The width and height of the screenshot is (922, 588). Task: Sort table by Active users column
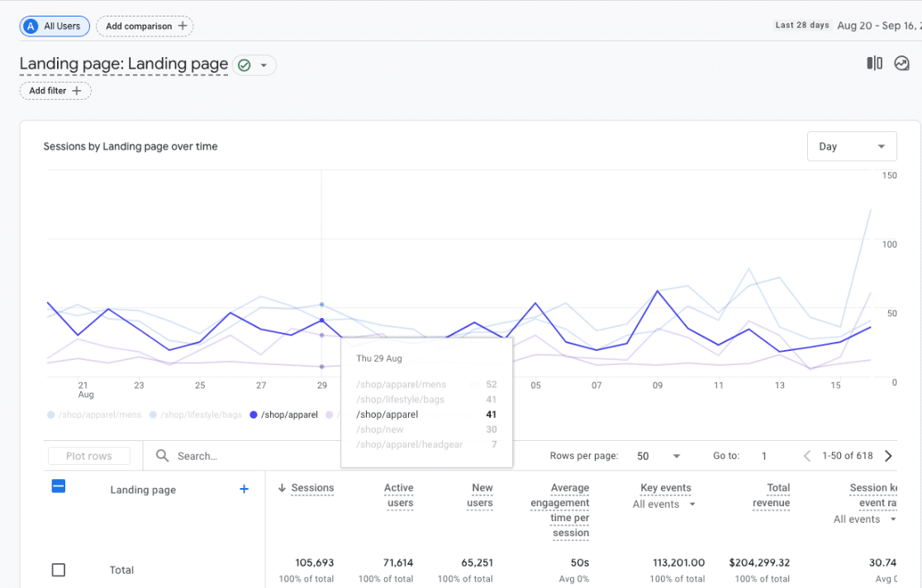[x=400, y=496]
